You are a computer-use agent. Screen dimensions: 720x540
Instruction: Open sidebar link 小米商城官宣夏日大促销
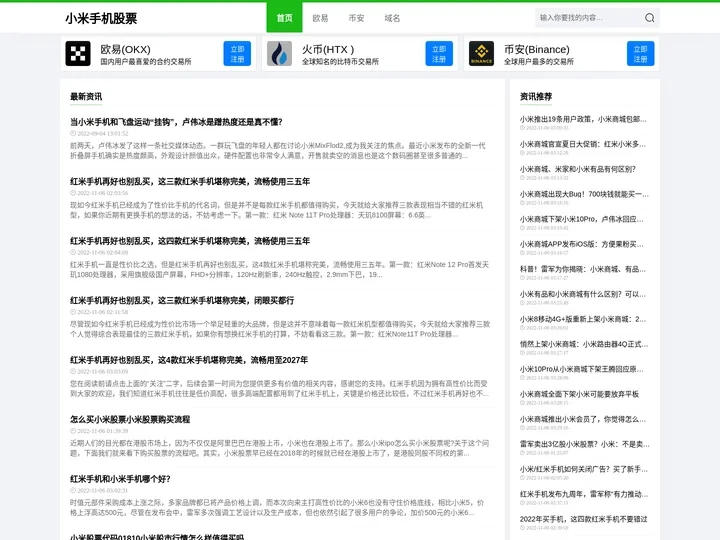tap(583, 144)
